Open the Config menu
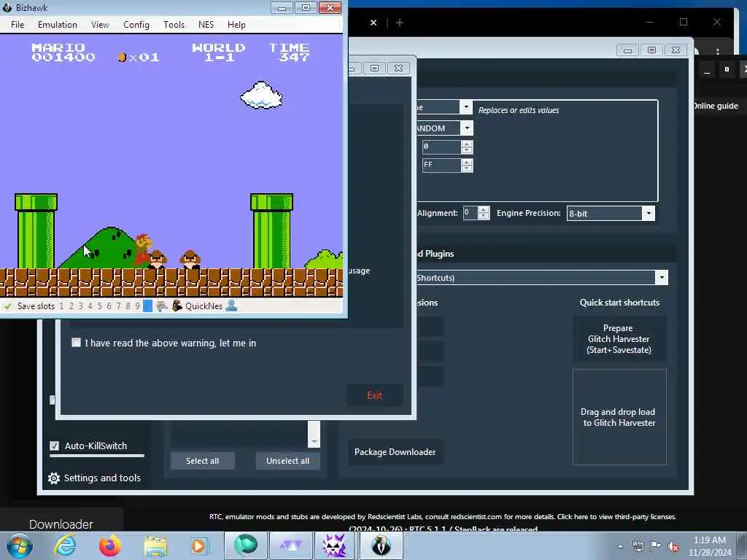Image resolution: width=747 pixels, height=560 pixels. point(136,24)
